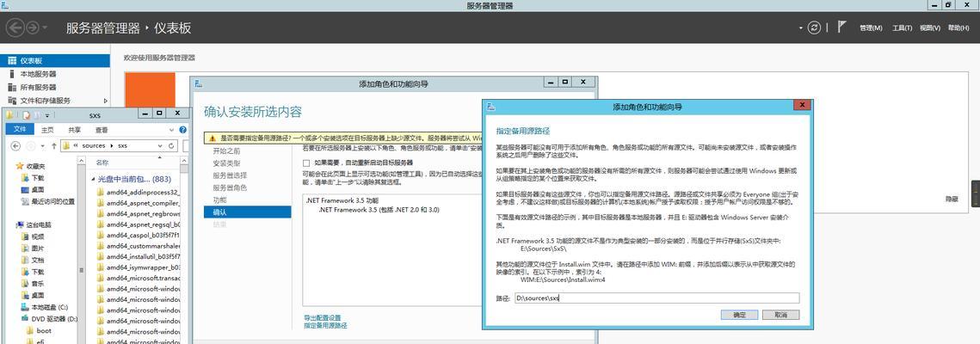Open 文档 under 这台电脑
The width and height of the screenshot is (980, 344).
point(33,261)
